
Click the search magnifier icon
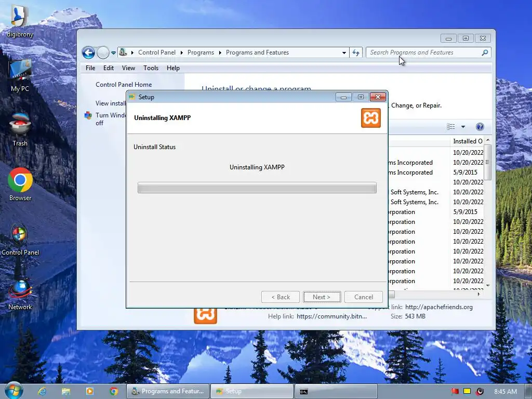click(x=485, y=52)
